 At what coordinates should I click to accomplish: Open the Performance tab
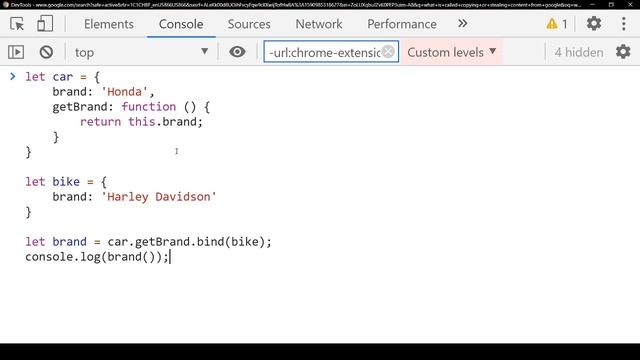pyautogui.click(x=402, y=24)
